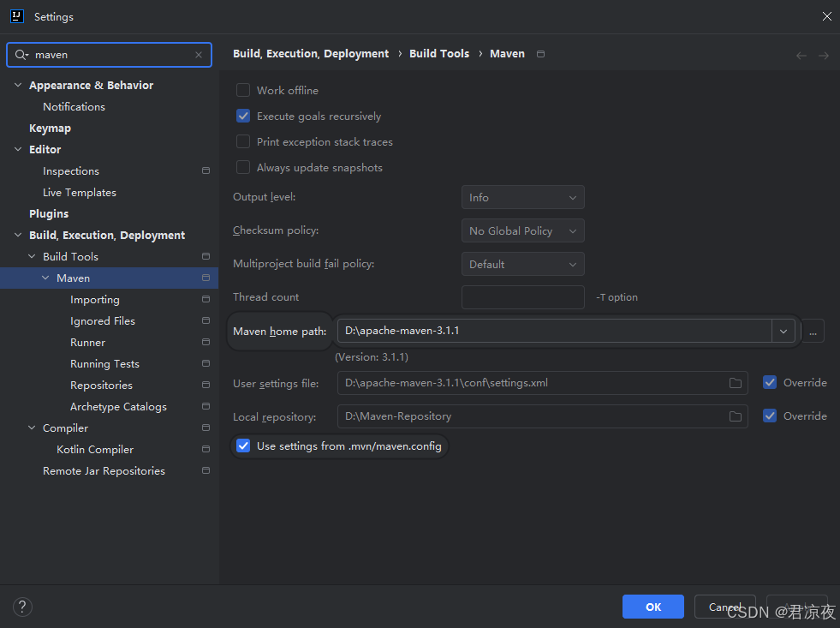Click the search magnifier icon in search box
Viewport: 840px width, 628px height.
click(21, 55)
